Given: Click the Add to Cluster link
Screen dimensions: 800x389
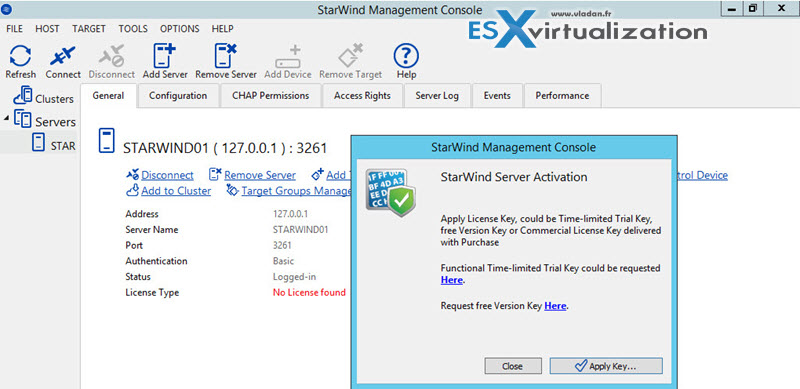Looking at the screenshot, I should (x=176, y=190).
